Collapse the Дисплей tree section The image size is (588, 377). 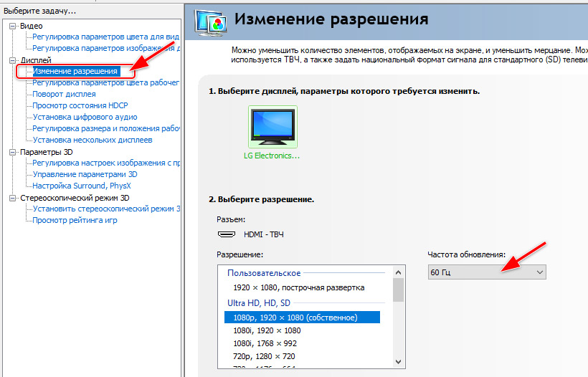point(13,60)
